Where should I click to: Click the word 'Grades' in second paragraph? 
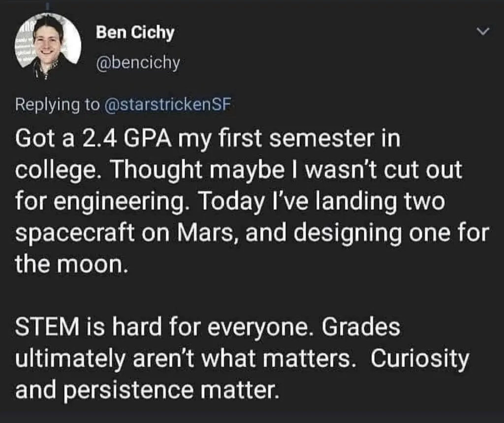[361, 327]
